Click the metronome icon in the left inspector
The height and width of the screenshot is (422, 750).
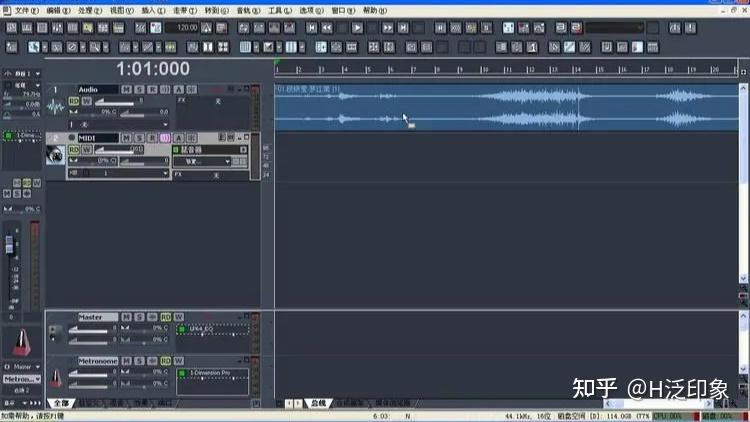point(22,342)
